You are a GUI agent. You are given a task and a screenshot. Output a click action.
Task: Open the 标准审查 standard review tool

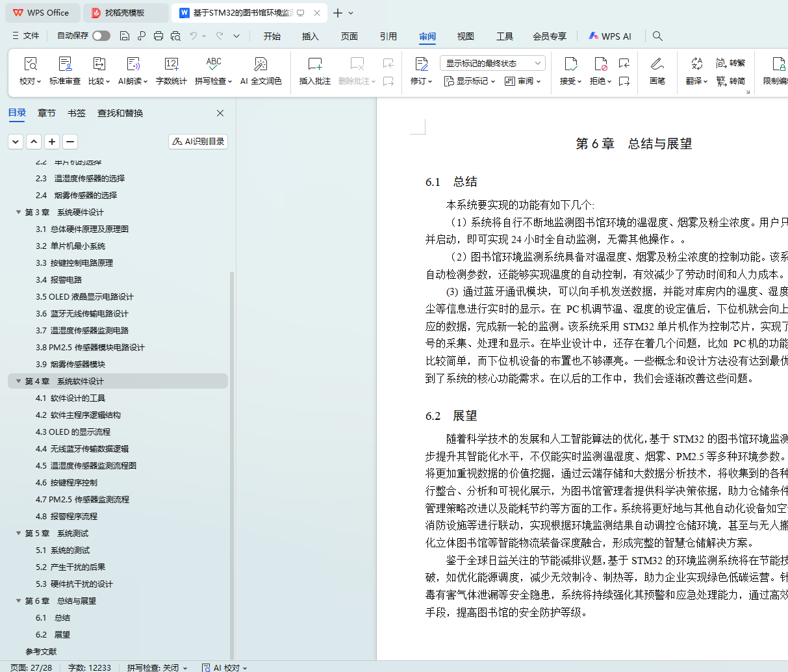pyautogui.click(x=65, y=64)
